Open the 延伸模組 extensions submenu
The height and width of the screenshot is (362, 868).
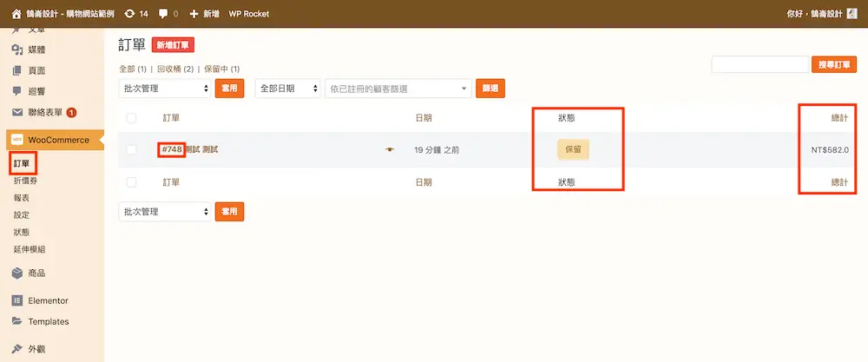[30, 249]
